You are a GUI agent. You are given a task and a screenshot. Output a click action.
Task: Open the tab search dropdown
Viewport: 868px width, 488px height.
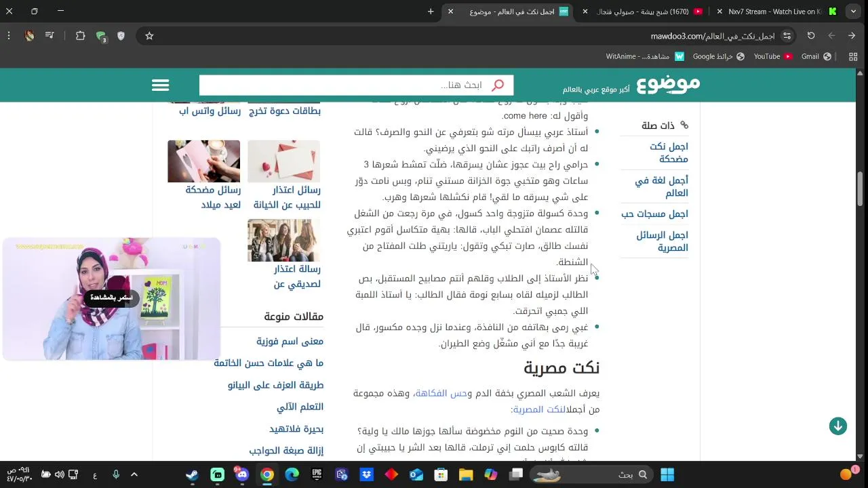click(854, 12)
